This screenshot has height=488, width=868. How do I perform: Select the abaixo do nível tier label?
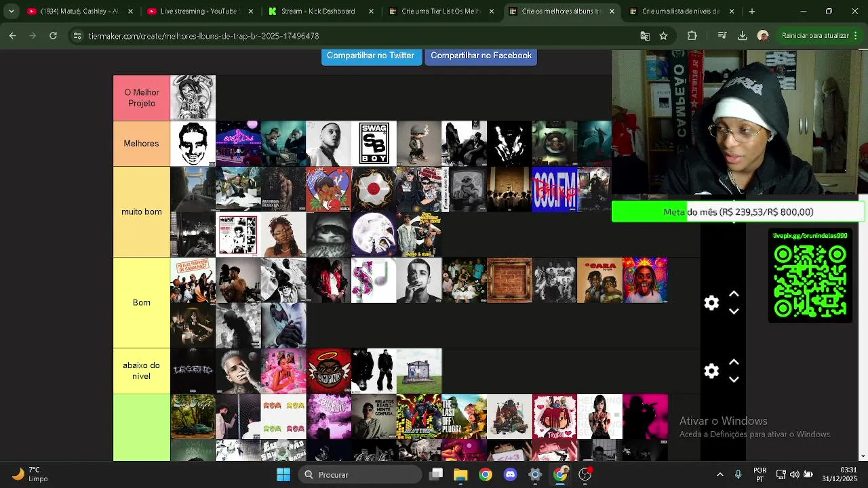pos(142,371)
